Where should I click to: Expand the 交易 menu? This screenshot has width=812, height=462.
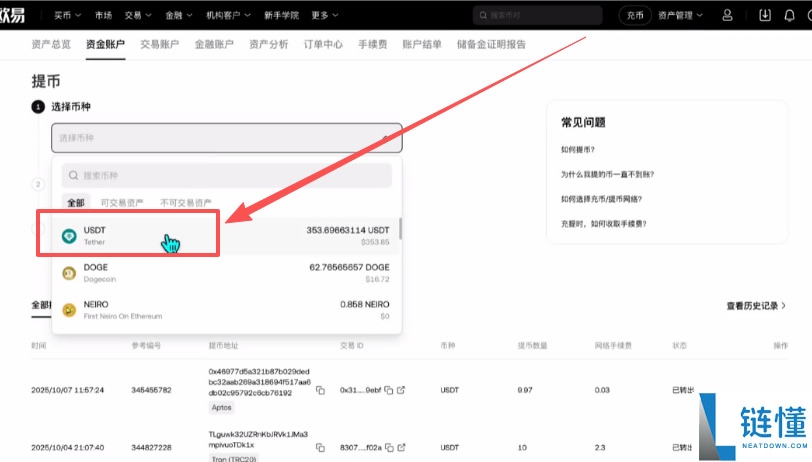pos(138,16)
